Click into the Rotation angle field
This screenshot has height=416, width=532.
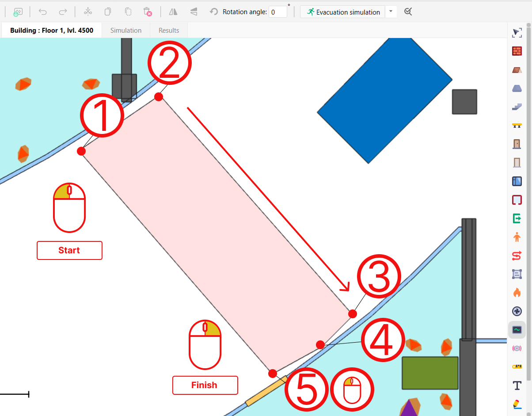point(278,12)
